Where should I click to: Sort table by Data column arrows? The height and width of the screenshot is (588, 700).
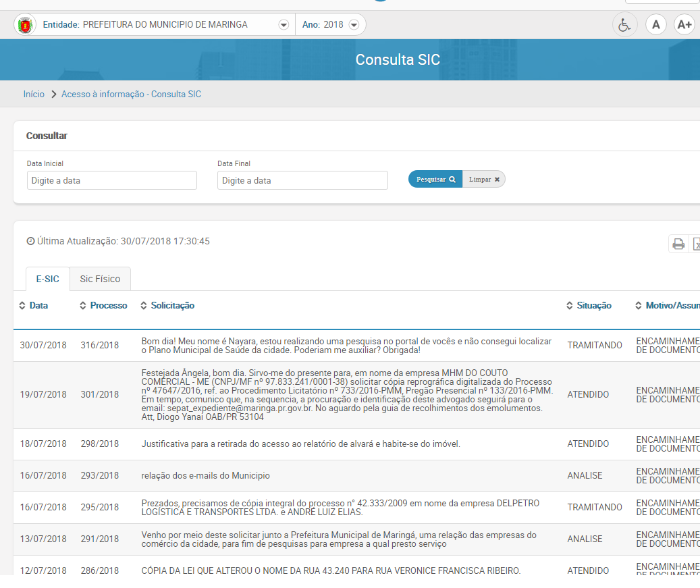tap(22, 306)
